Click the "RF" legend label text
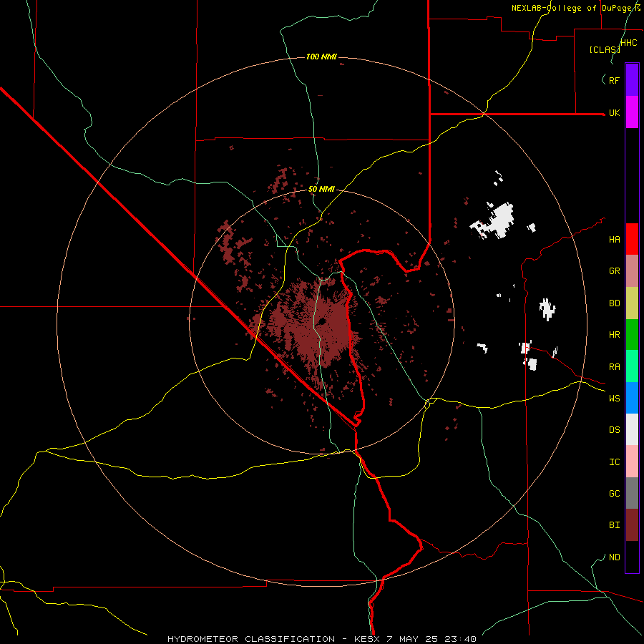Screen dimensions: 644x644 [x=614, y=81]
